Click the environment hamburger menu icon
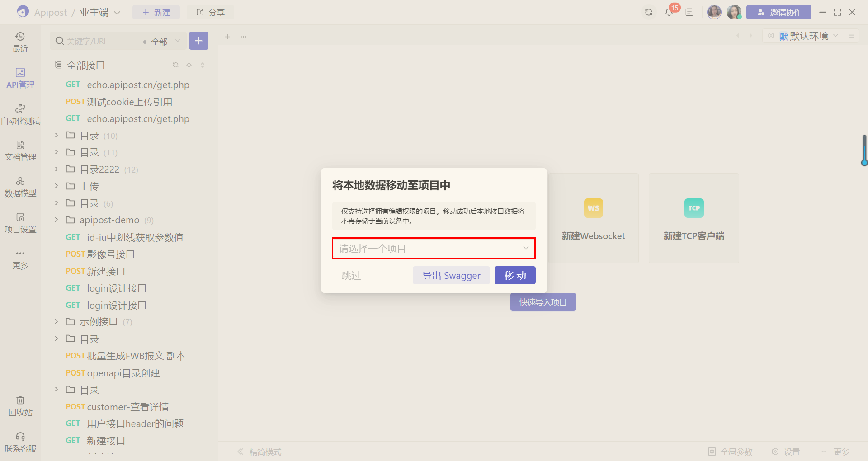The height and width of the screenshot is (461, 868). 852,36
